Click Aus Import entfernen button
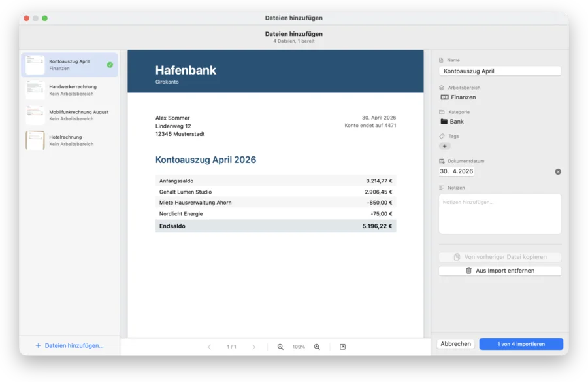 point(500,271)
